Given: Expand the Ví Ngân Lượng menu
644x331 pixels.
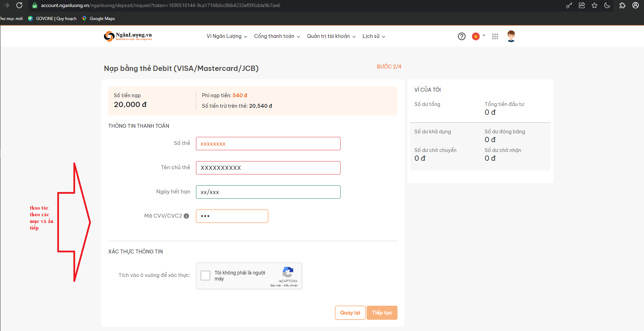Looking at the screenshot, I should 227,37.
